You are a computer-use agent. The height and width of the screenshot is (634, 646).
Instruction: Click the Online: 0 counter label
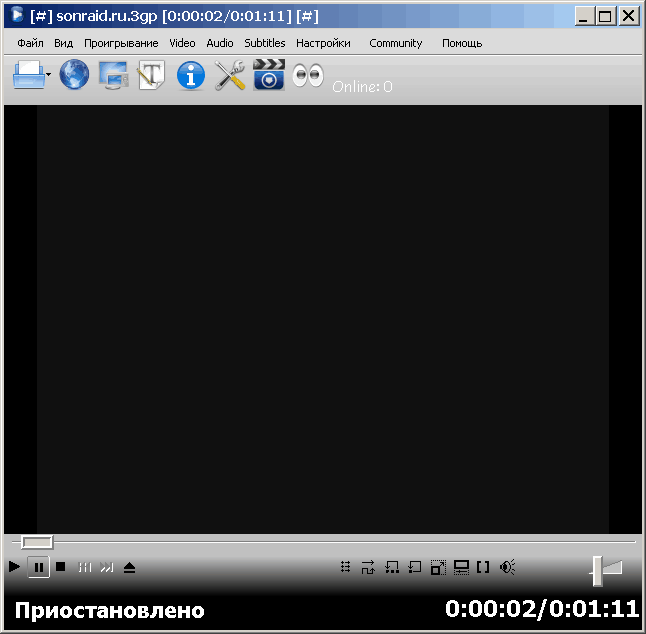(362, 87)
